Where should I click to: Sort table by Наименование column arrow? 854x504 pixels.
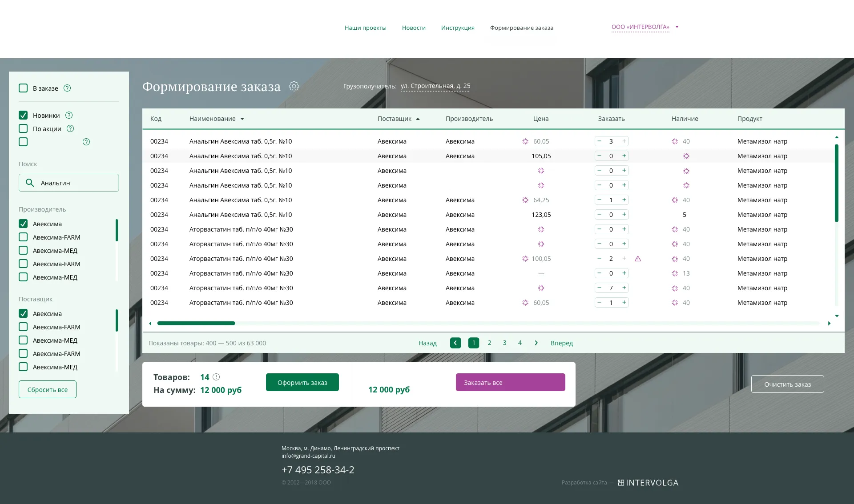pyautogui.click(x=242, y=119)
